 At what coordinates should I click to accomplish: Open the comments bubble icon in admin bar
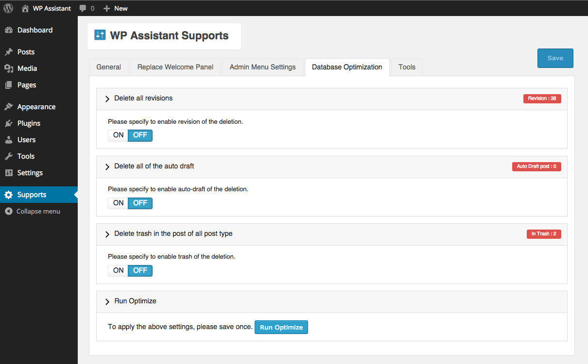(x=83, y=8)
